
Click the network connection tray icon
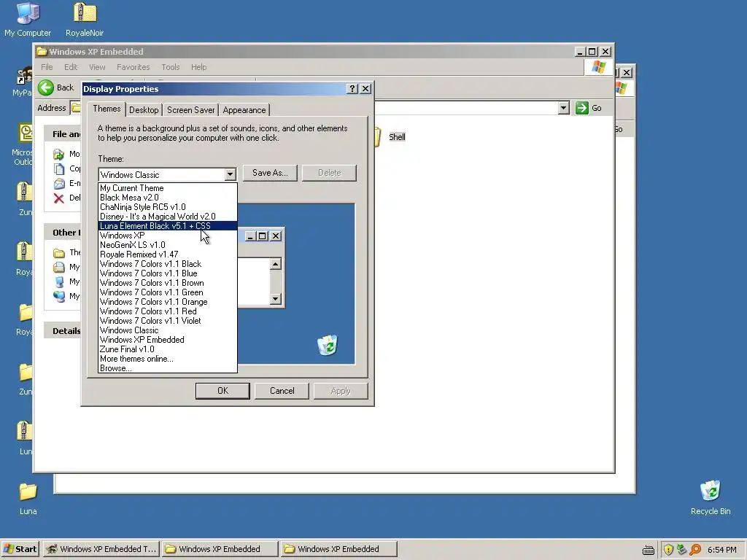click(682, 550)
